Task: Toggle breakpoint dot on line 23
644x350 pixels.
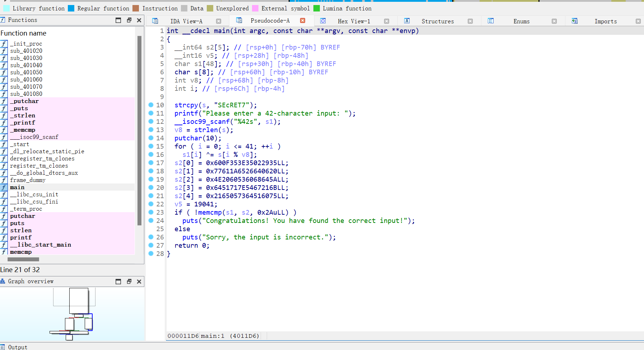Action: click(x=151, y=212)
